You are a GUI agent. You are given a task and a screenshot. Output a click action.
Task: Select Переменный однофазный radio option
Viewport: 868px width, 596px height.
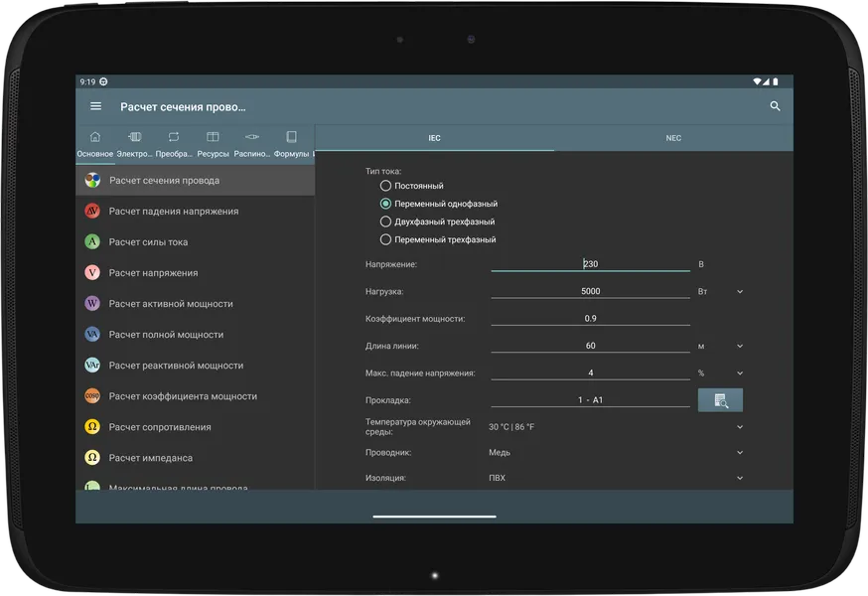(438, 204)
